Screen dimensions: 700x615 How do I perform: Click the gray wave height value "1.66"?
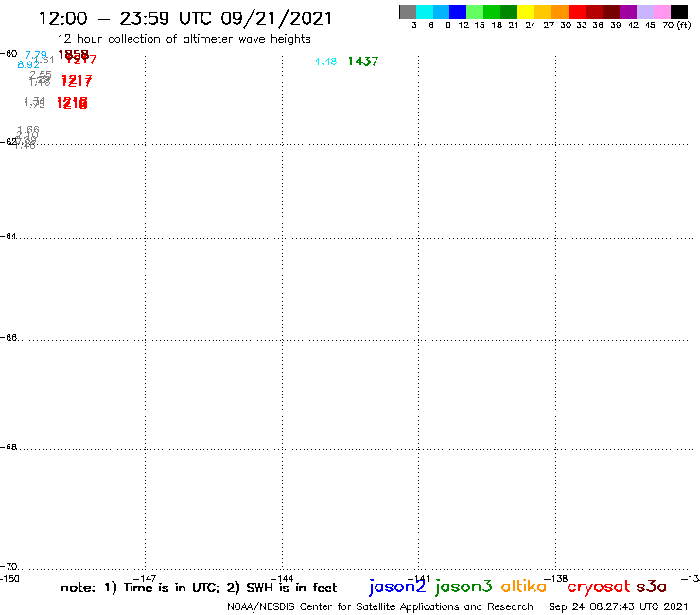click(28, 130)
